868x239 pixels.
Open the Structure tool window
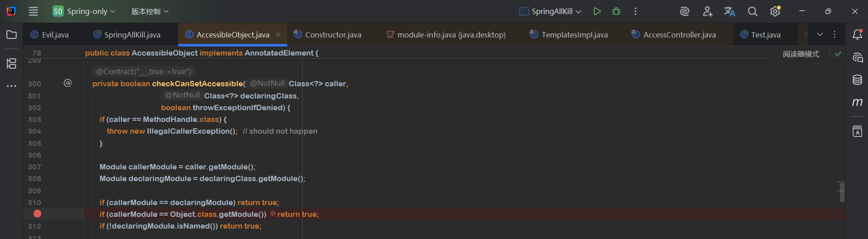pyautogui.click(x=12, y=63)
